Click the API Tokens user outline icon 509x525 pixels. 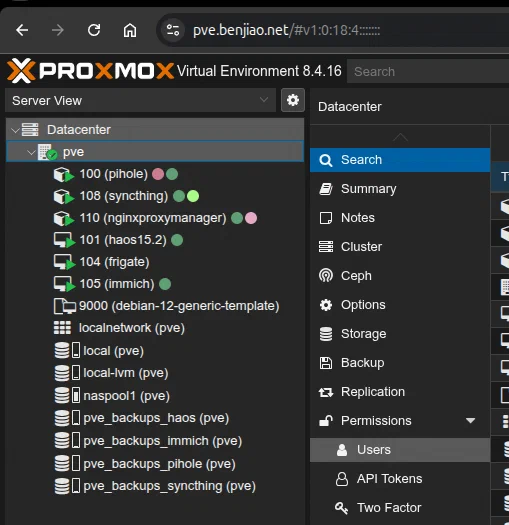coord(342,479)
